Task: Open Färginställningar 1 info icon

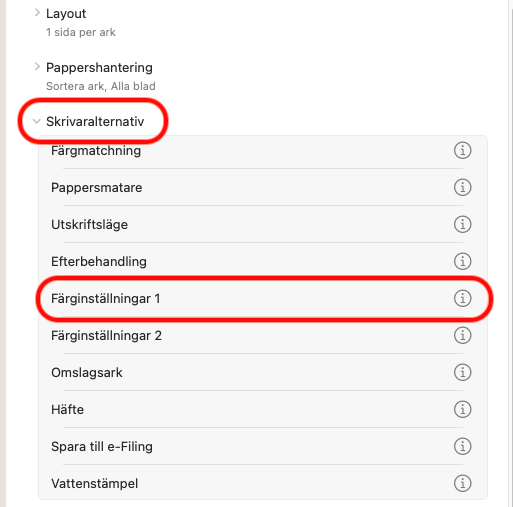Action: (462, 298)
